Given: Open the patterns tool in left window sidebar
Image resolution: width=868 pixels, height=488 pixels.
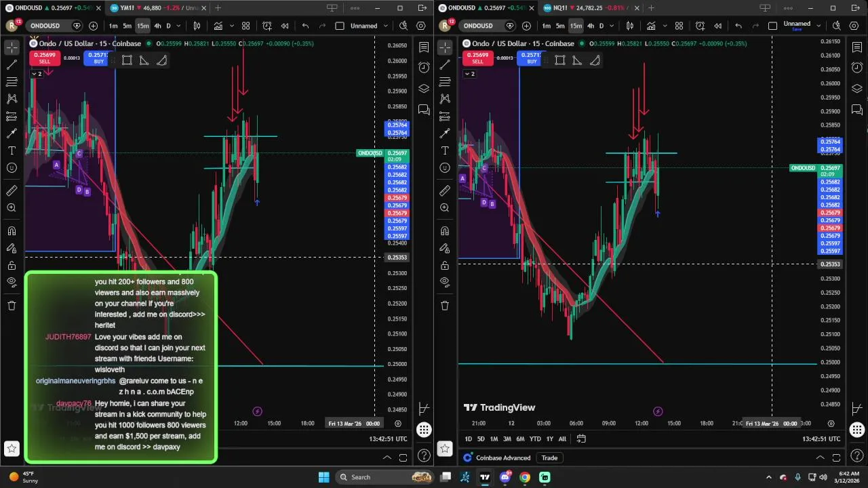Looking at the screenshot, I should point(12,99).
